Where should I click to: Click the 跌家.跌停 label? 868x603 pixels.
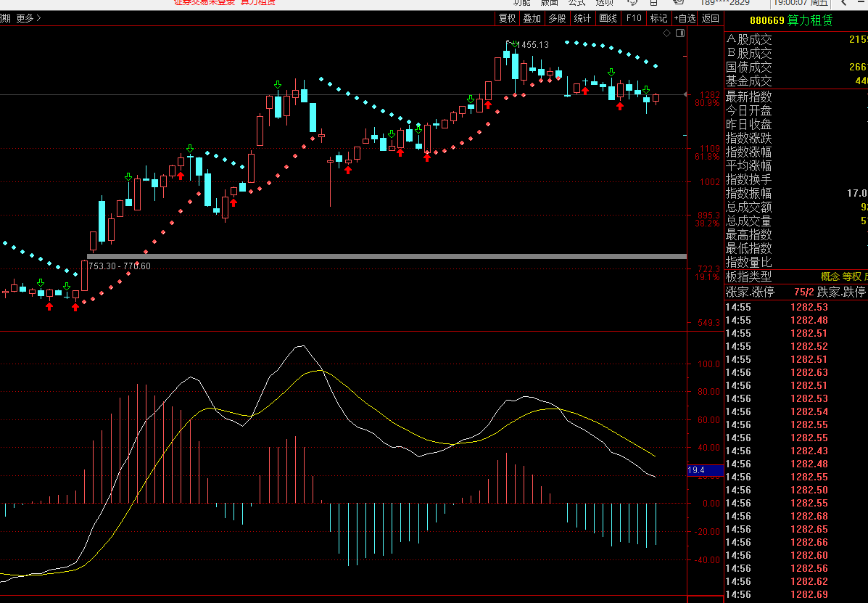click(841, 292)
